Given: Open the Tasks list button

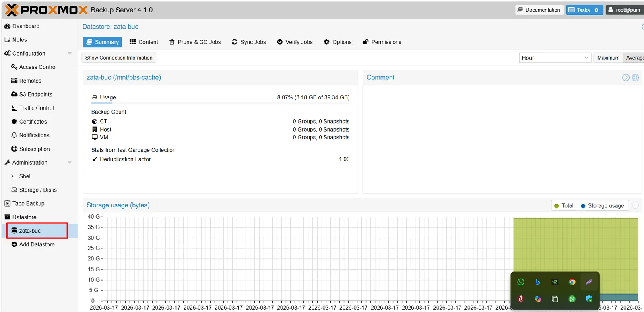Looking at the screenshot, I should (584, 10).
